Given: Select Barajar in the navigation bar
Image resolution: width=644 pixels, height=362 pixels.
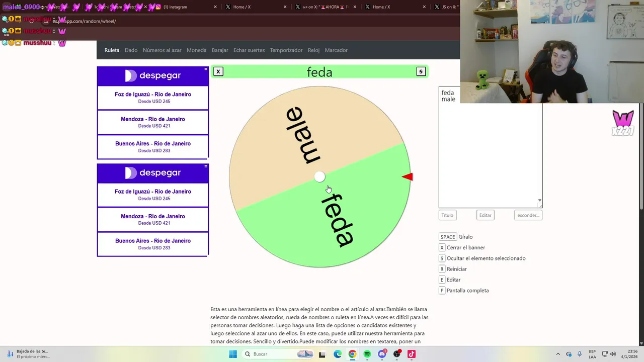Looking at the screenshot, I should point(220,50).
